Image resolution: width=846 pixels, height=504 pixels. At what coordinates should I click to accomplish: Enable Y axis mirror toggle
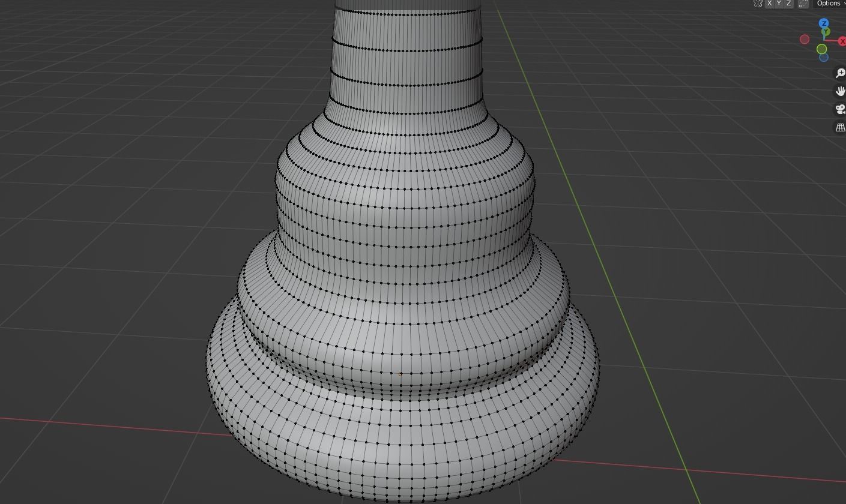(779, 3)
